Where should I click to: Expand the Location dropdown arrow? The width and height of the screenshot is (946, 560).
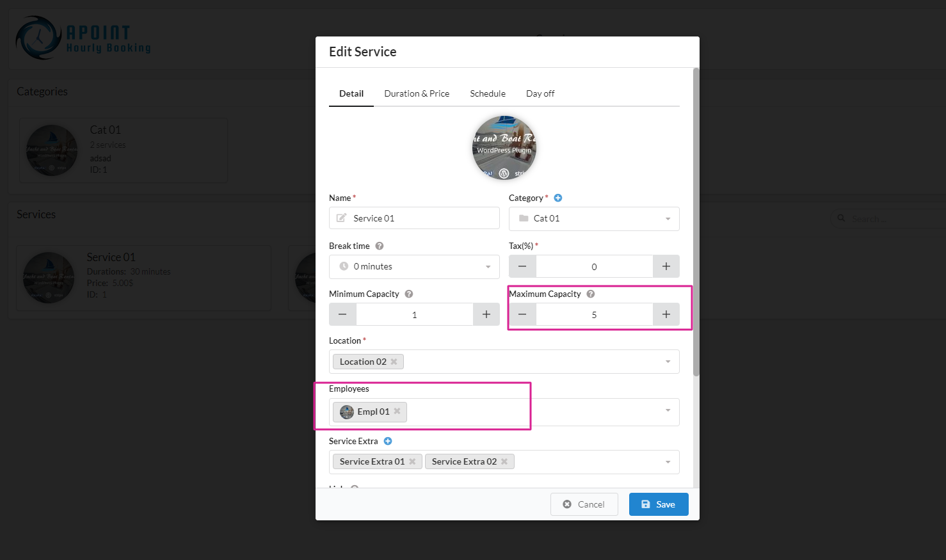(x=668, y=362)
